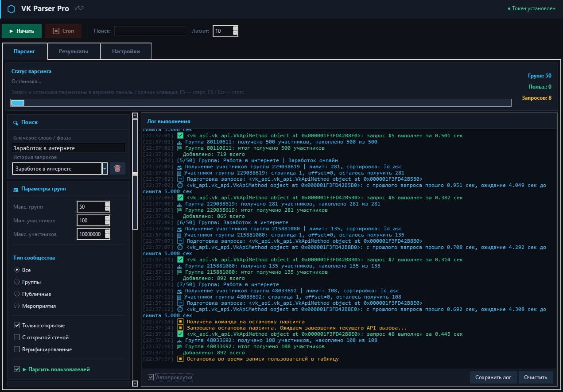This screenshot has width=563, height=392.
Task: Click the Очистить log button
Action: point(536,377)
